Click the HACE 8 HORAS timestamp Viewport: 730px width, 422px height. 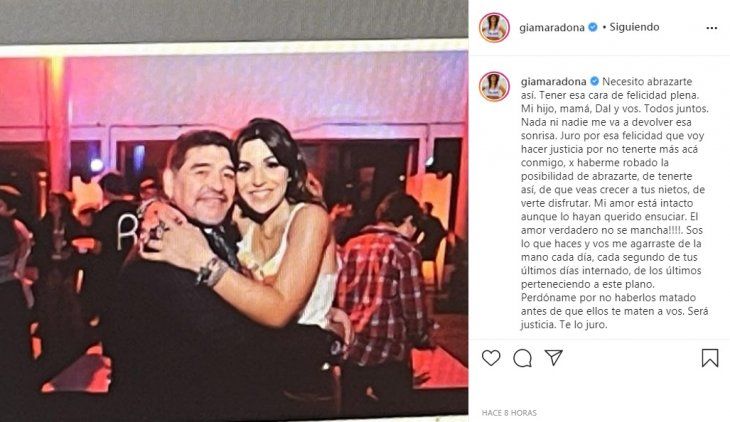[509, 413]
